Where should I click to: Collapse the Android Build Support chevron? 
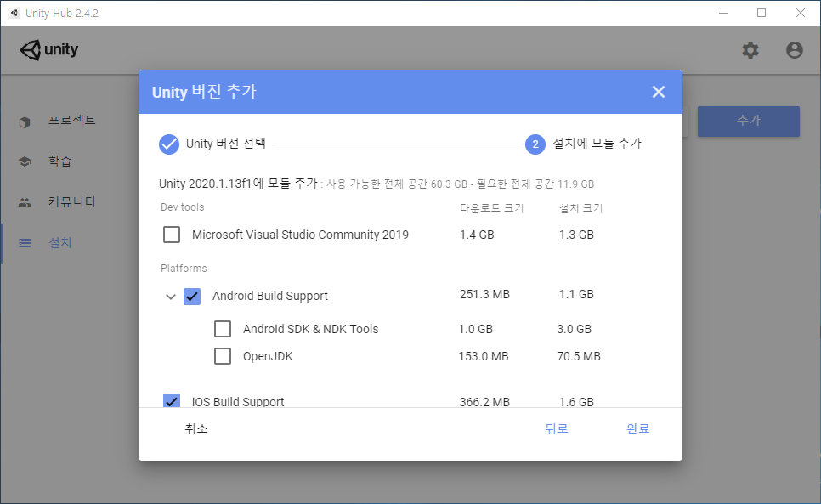pos(171,297)
